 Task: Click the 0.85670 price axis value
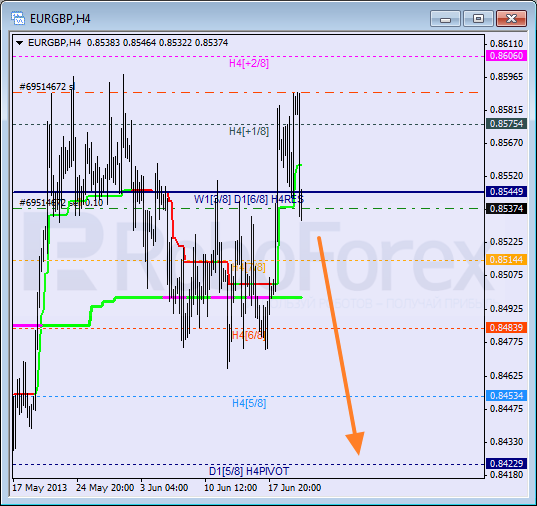(x=507, y=143)
